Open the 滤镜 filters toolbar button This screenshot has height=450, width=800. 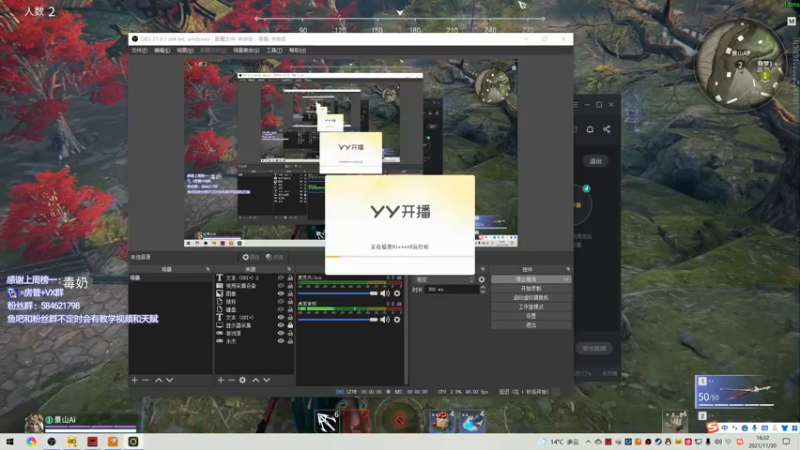(x=274, y=257)
